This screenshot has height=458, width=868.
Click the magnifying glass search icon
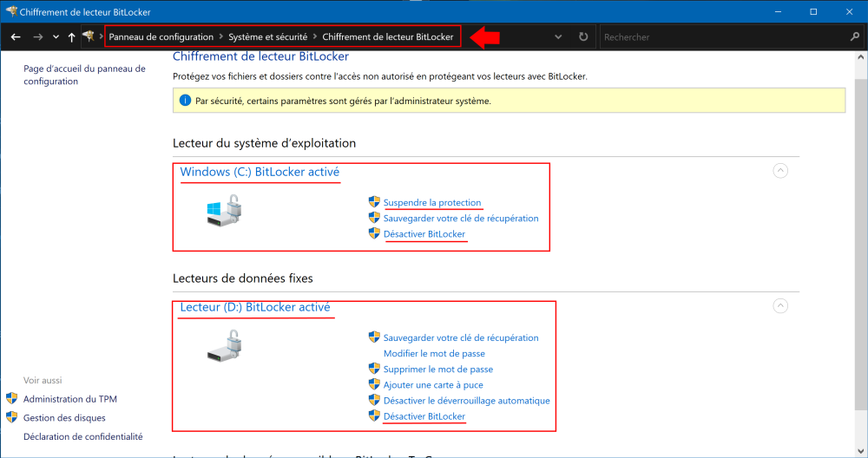tap(855, 37)
